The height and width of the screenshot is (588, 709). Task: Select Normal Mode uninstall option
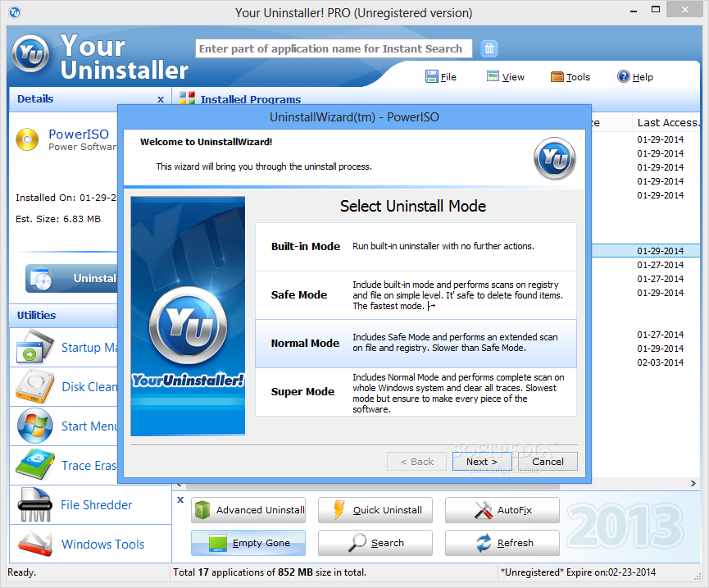[416, 344]
